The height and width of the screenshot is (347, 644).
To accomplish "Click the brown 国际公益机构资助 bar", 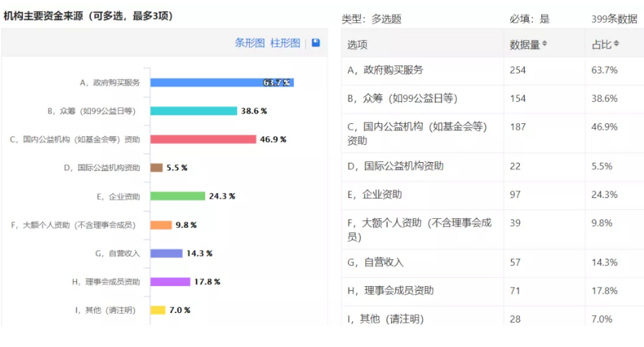I will (157, 168).
